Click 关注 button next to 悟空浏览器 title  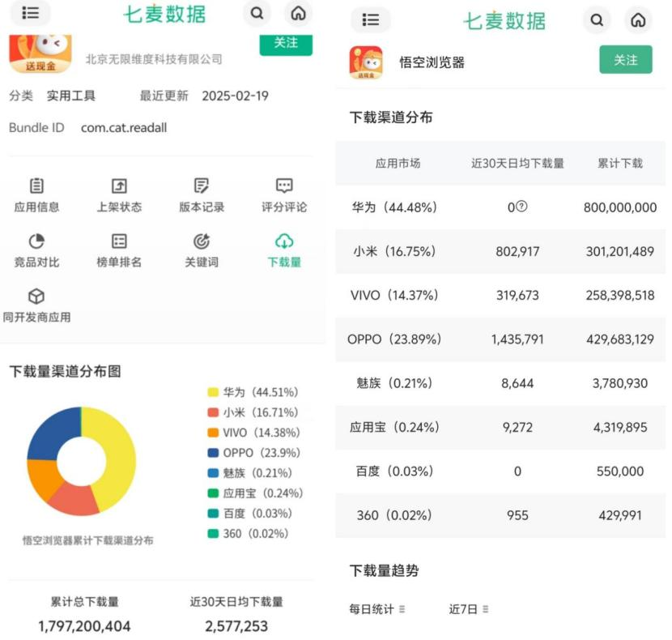tap(625, 60)
